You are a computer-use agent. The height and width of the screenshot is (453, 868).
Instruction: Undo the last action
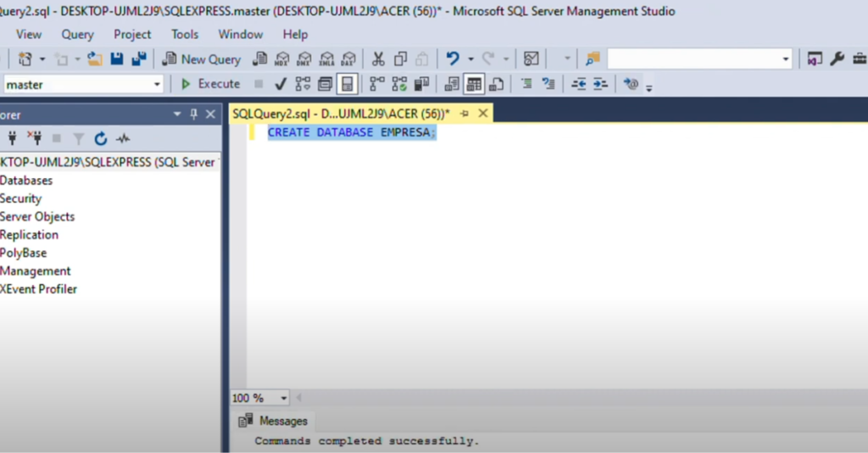(x=453, y=59)
